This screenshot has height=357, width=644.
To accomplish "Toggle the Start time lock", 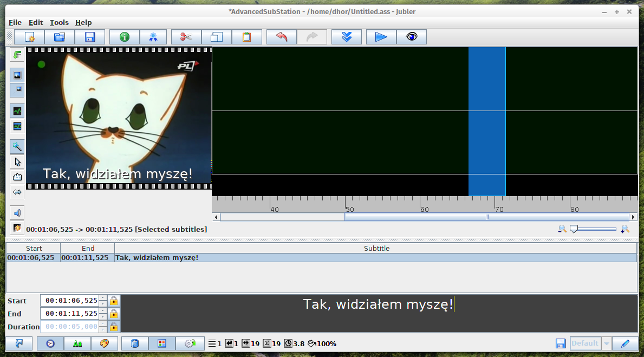I will pos(114,301).
